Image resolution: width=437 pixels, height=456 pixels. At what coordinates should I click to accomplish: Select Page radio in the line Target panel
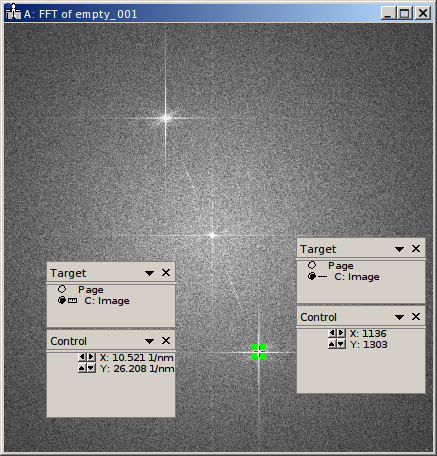tap(312, 265)
